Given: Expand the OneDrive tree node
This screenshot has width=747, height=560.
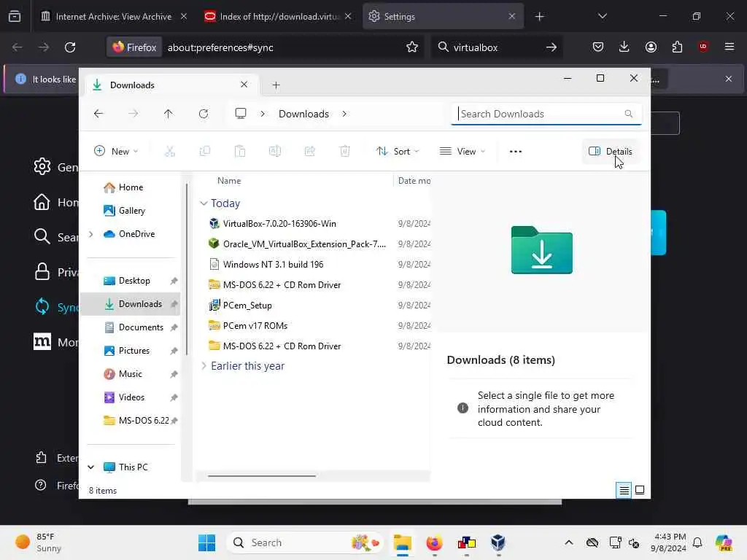Looking at the screenshot, I should [x=91, y=234].
